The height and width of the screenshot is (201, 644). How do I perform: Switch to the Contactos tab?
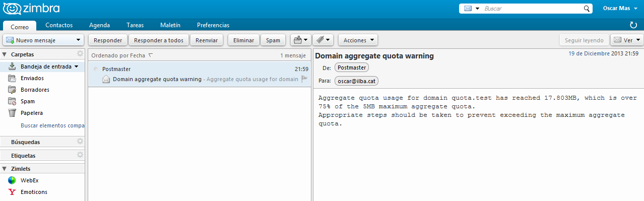(59, 25)
